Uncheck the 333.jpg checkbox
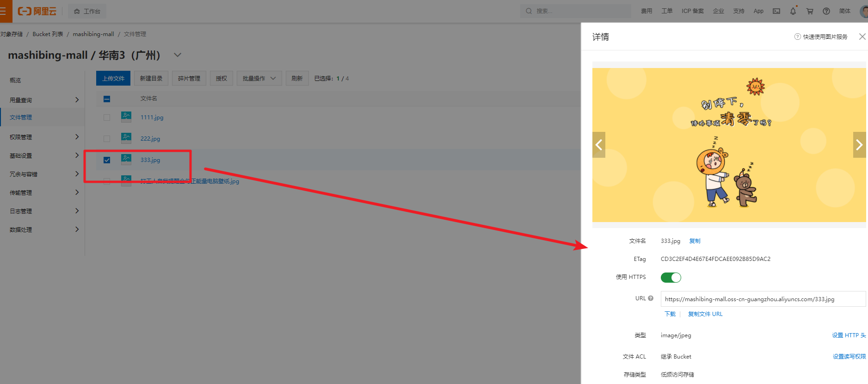Screen dimensions: 868x384 point(107,160)
